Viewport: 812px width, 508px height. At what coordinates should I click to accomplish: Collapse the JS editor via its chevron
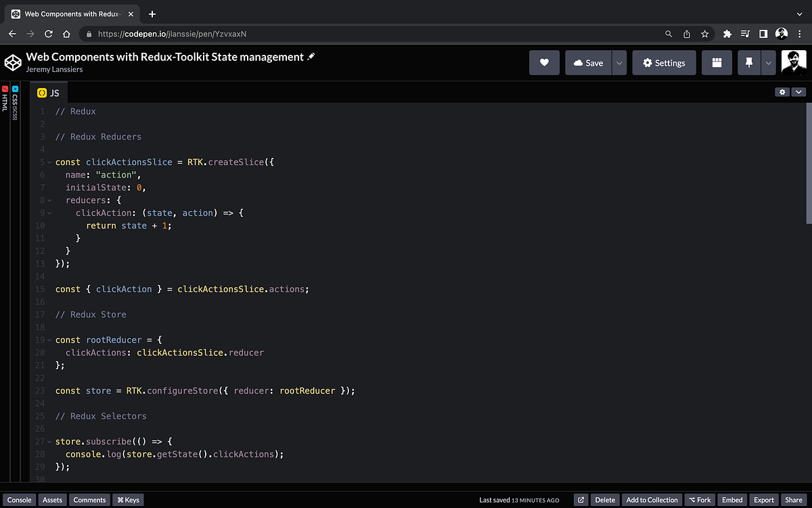(x=798, y=91)
